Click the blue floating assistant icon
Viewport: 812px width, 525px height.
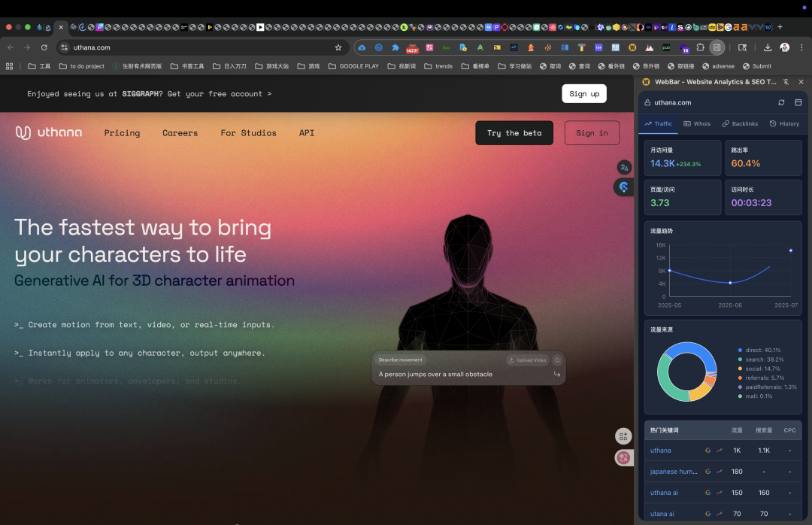[x=623, y=187]
